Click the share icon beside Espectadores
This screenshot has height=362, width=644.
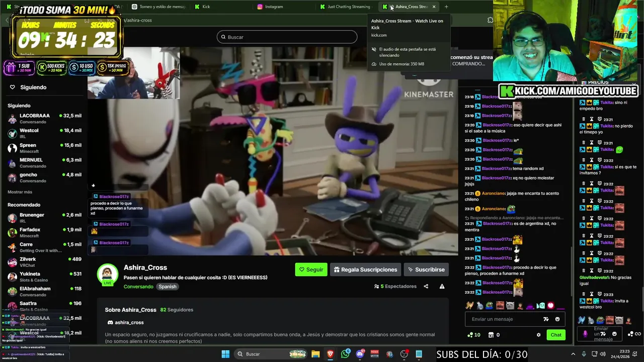pyautogui.click(x=426, y=286)
